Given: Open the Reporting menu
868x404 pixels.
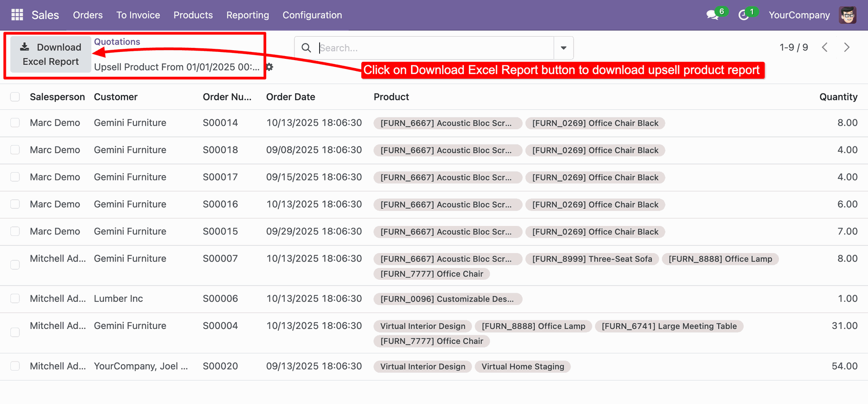Looking at the screenshot, I should [247, 15].
